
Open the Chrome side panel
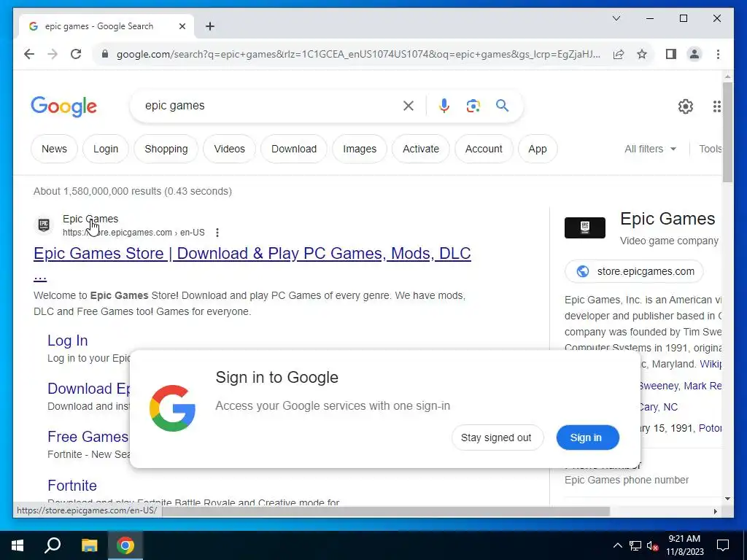(671, 54)
